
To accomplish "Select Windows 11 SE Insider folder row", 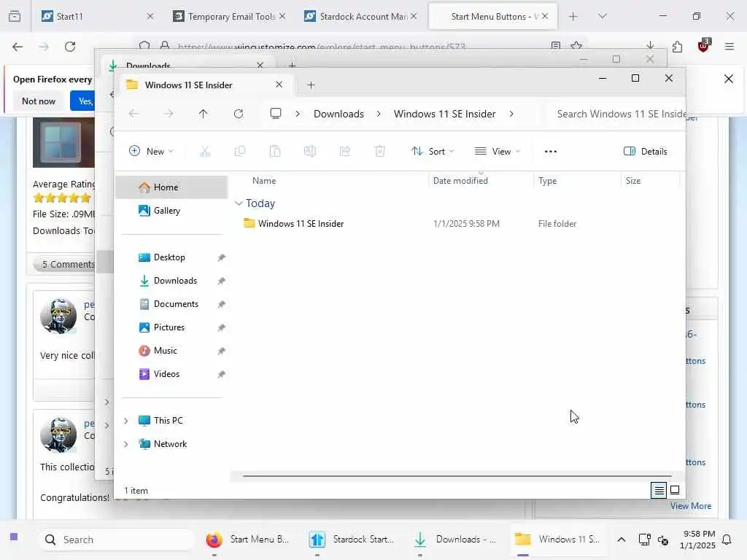I will tap(457, 224).
